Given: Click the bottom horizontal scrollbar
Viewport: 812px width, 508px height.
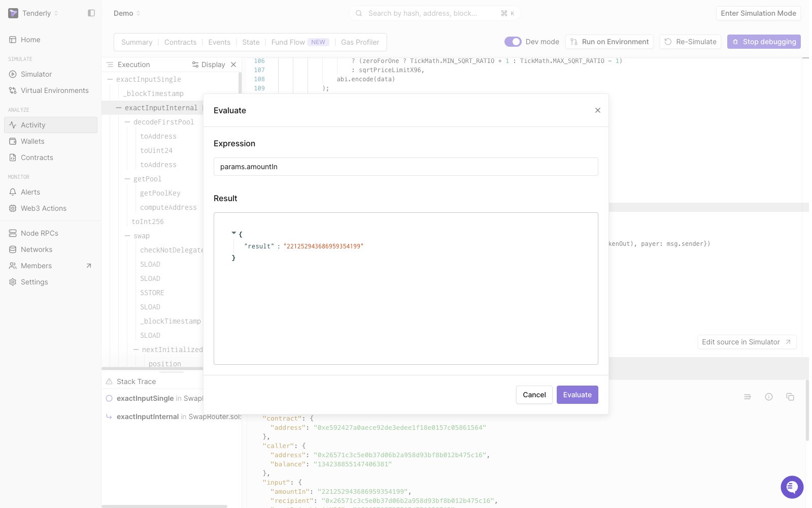Looking at the screenshot, I should (164, 506).
